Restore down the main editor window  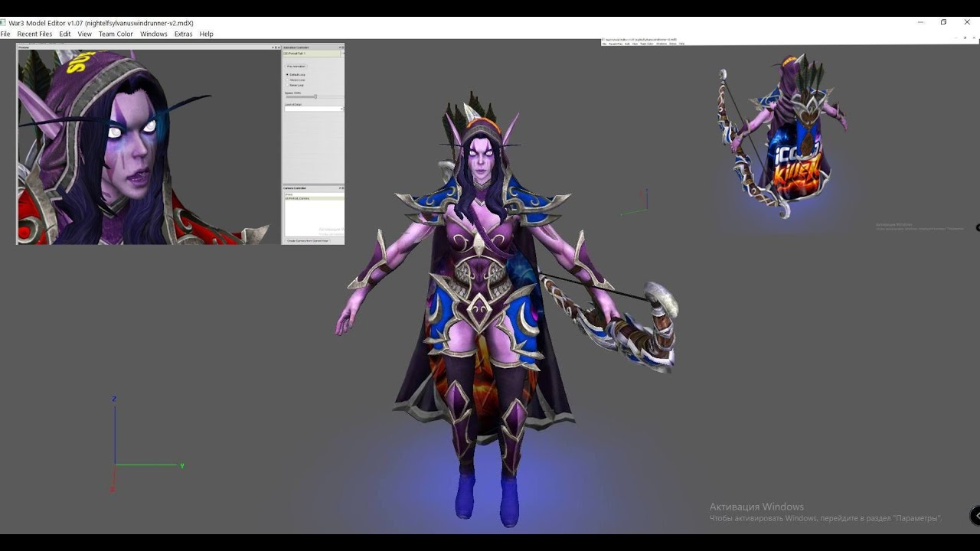[944, 22]
